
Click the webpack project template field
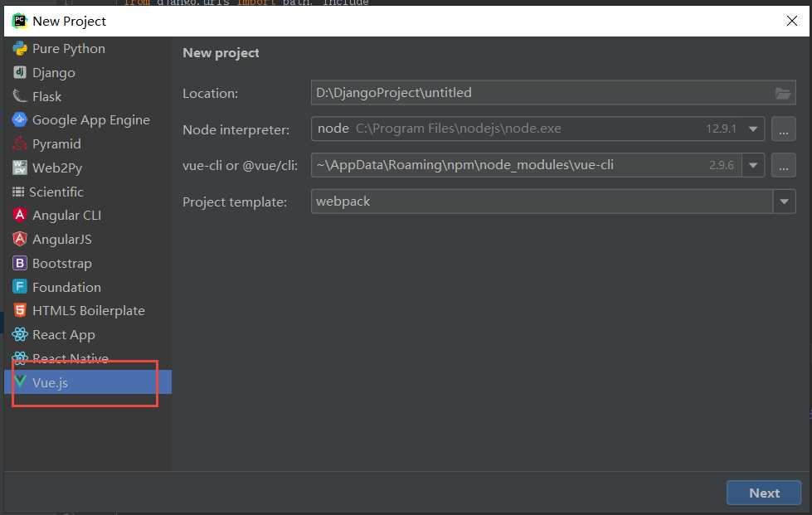(542, 202)
